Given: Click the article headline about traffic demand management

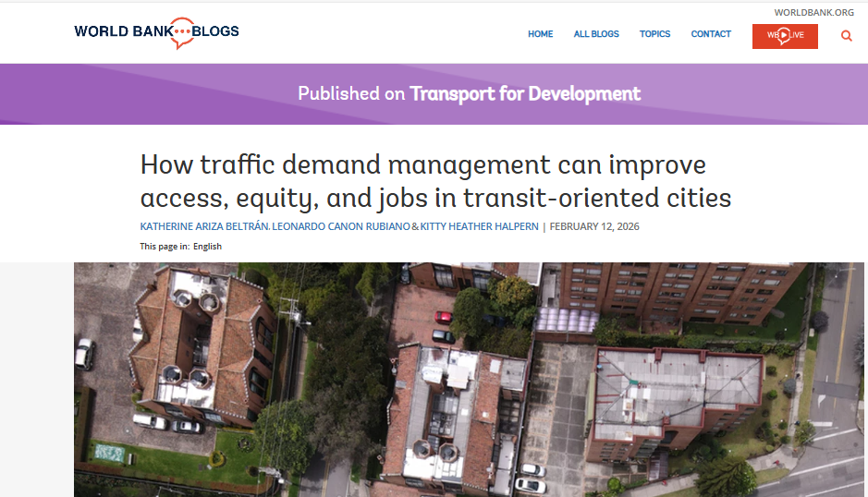Looking at the screenshot, I should click(435, 182).
